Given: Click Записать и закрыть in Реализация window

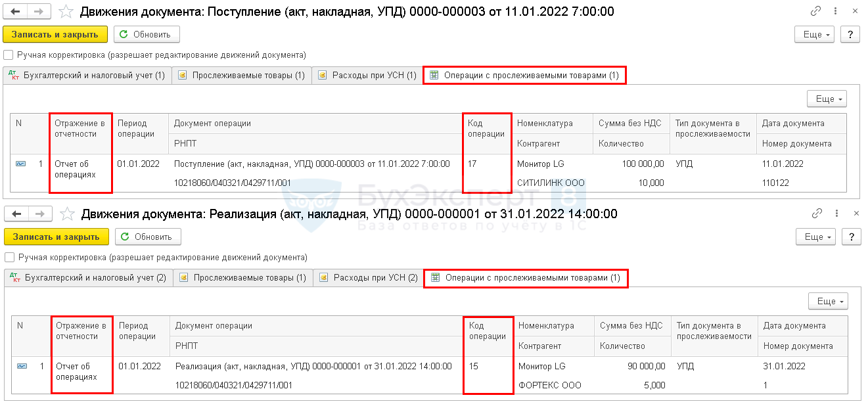Looking at the screenshot, I should pyautogui.click(x=57, y=237).
